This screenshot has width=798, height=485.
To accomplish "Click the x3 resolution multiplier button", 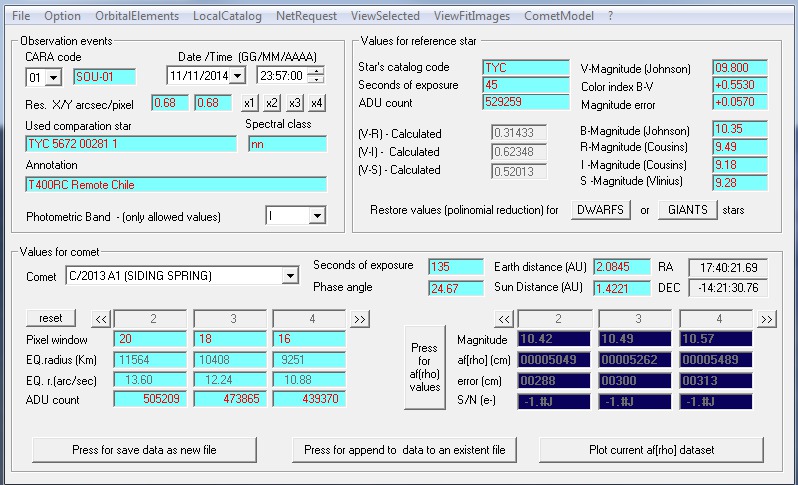I will (294, 103).
